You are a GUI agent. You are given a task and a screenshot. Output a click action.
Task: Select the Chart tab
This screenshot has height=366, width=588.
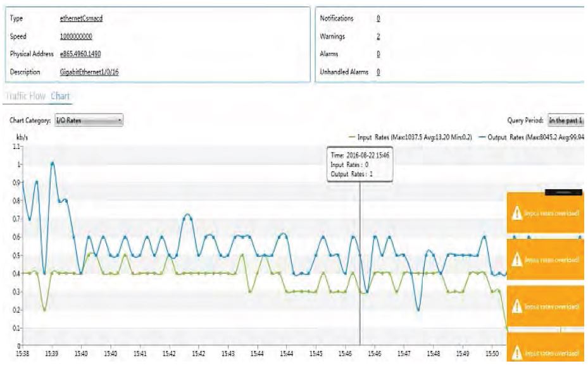pyautogui.click(x=61, y=95)
